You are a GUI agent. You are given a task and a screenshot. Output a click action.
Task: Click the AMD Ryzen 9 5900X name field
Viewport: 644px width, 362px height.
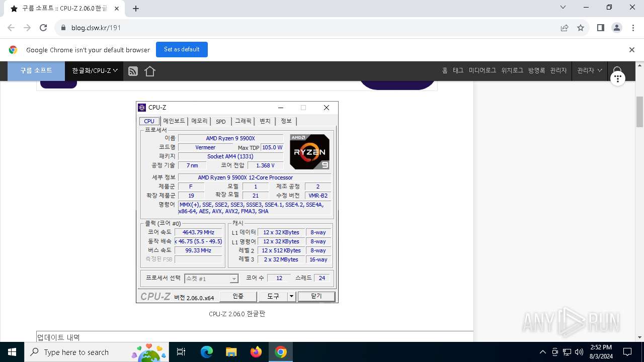coord(230,138)
